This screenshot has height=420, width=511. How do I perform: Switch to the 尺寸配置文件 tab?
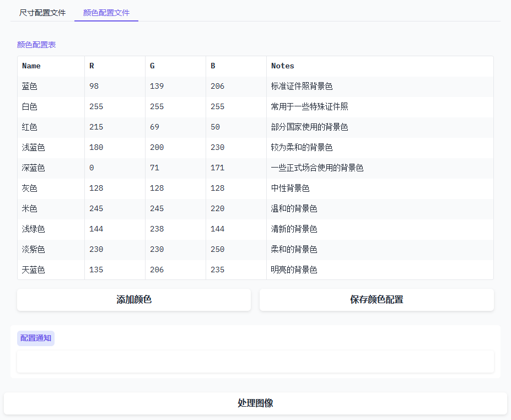tap(42, 13)
